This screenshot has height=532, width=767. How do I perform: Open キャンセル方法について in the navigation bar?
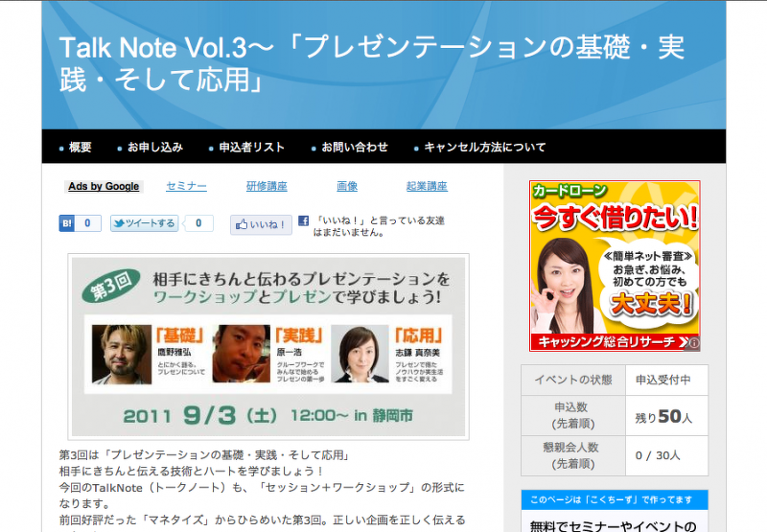point(485,148)
